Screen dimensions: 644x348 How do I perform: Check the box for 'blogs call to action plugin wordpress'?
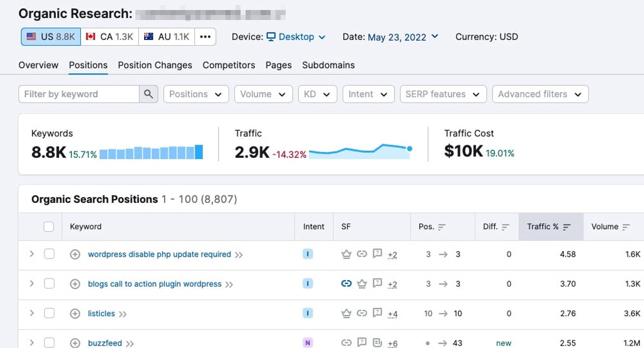(49, 284)
